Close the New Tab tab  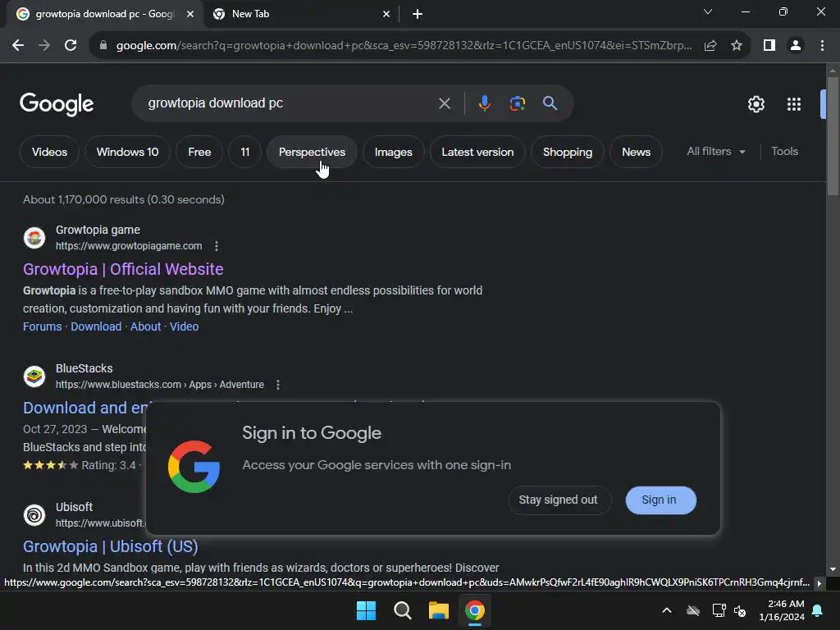386,14
